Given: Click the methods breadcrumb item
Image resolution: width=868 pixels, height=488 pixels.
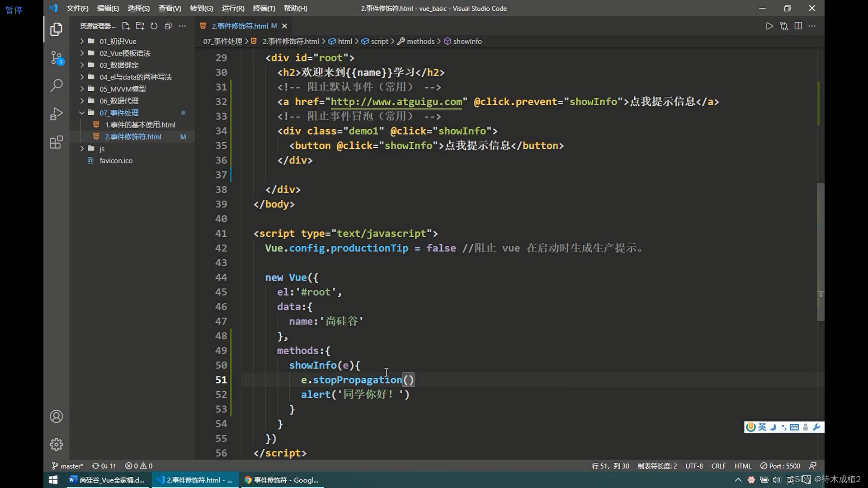Looking at the screenshot, I should (x=416, y=41).
